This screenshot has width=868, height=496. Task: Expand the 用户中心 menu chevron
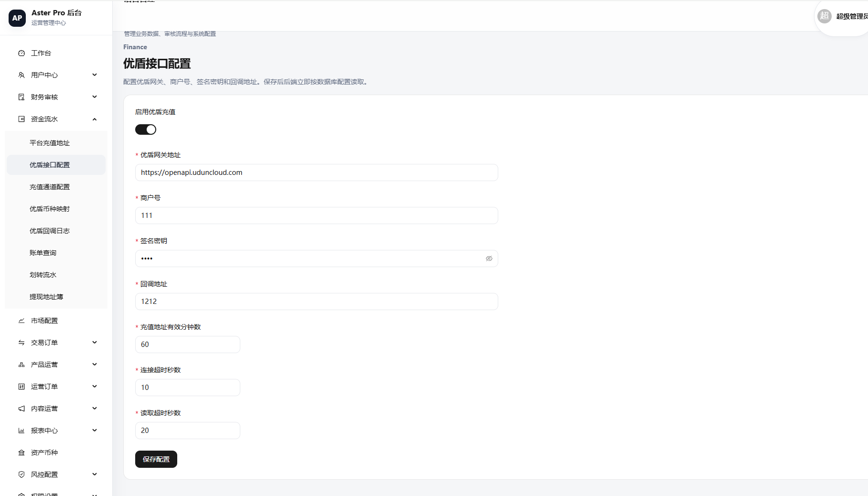(95, 75)
